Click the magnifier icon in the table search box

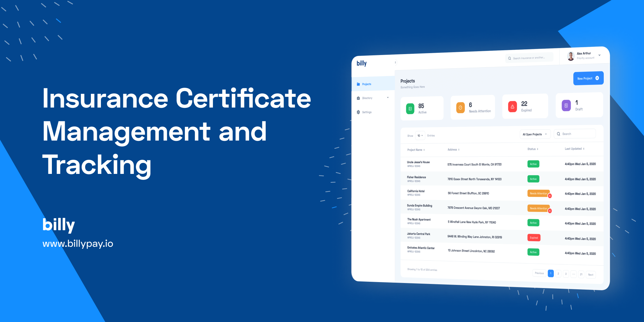pyautogui.click(x=558, y=134)
